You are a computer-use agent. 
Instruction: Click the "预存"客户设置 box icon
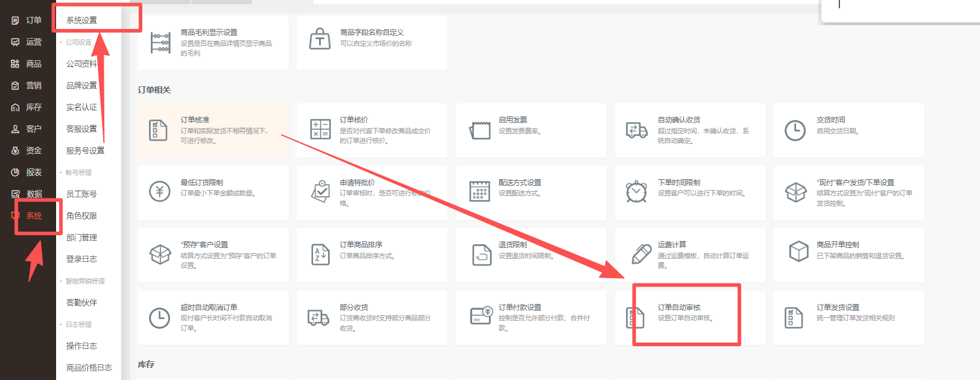click(x=160, y=254)
